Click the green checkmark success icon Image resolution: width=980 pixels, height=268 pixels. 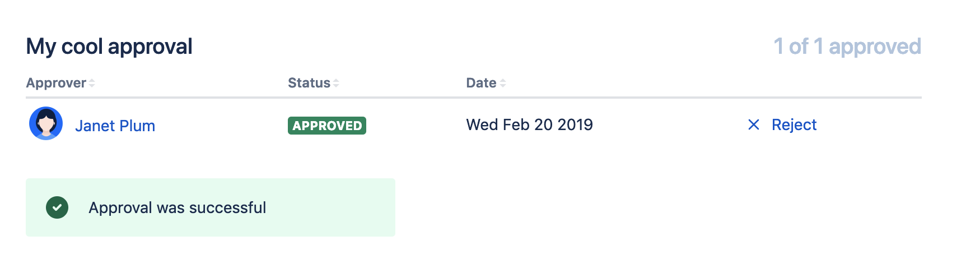[x=57, y=207]
